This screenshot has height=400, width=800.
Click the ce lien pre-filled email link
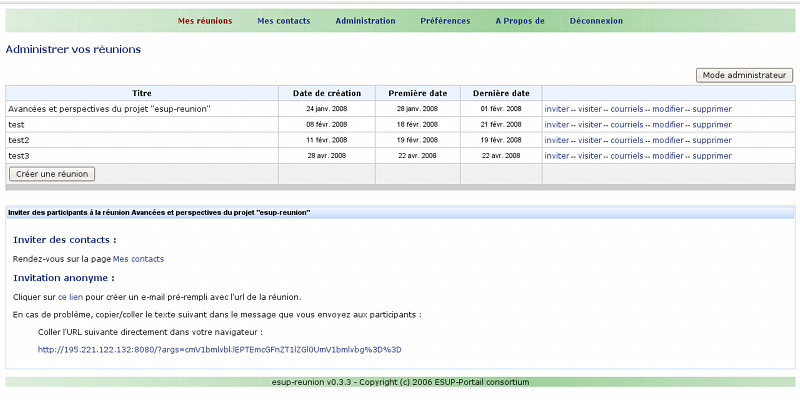click(70, 298)
